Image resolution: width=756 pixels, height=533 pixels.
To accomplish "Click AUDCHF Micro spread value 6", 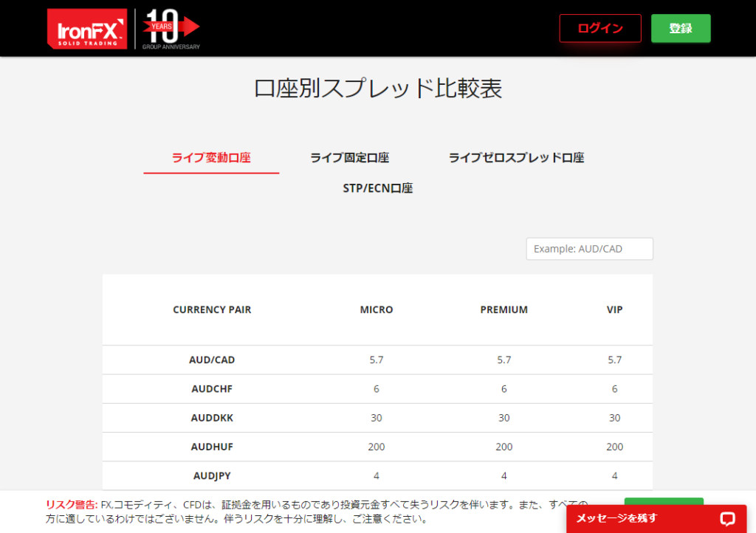I will point(376,389).
